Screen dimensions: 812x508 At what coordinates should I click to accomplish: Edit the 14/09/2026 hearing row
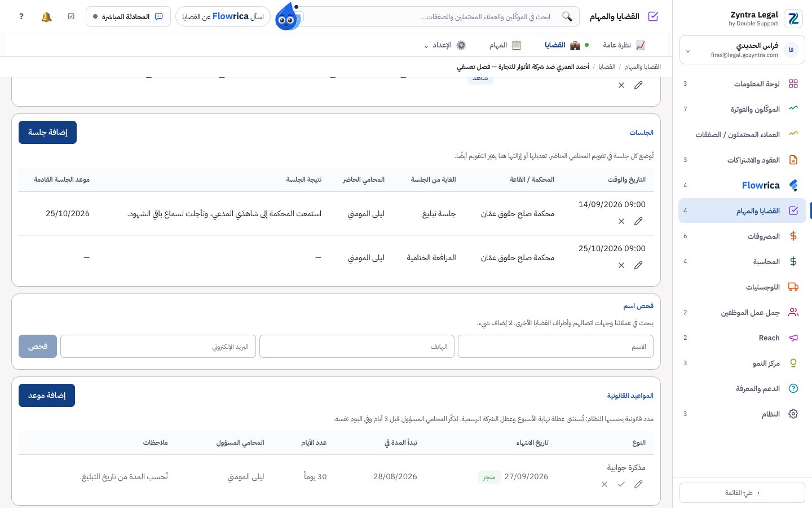638,221
